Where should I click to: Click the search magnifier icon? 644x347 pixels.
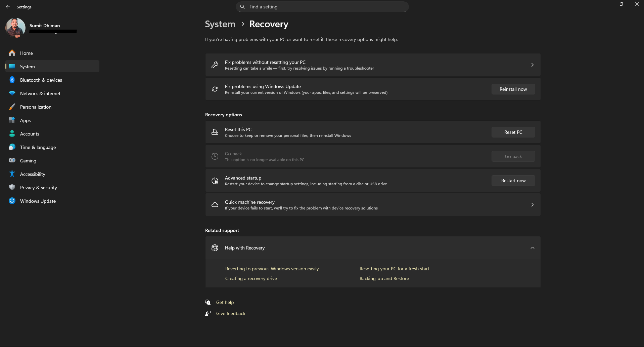(242, 7)
